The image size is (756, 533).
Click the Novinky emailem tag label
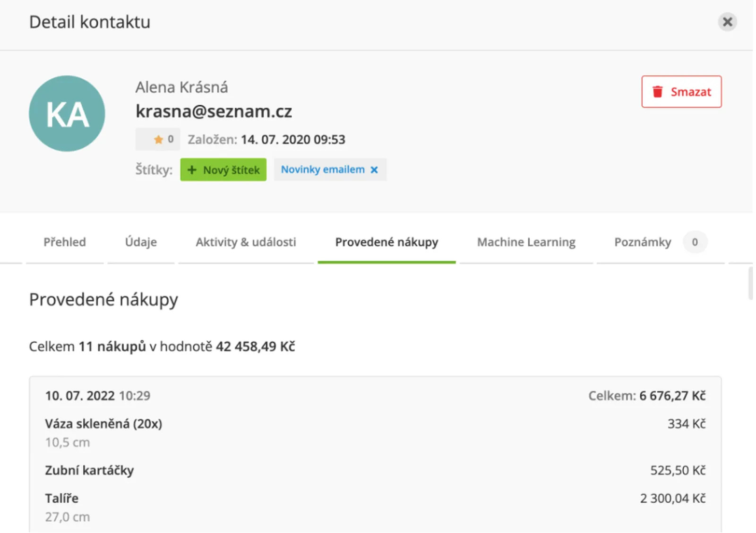323,169
